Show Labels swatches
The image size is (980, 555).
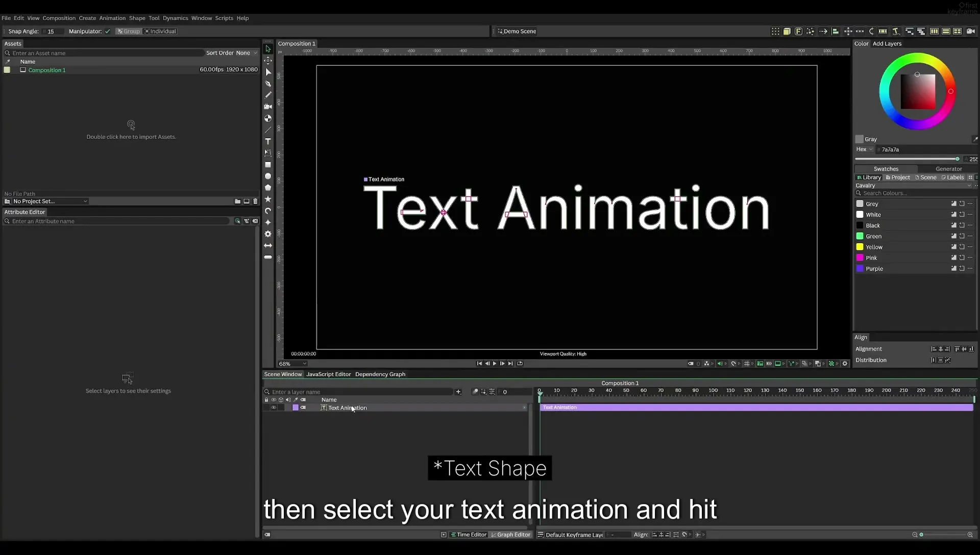952,178
